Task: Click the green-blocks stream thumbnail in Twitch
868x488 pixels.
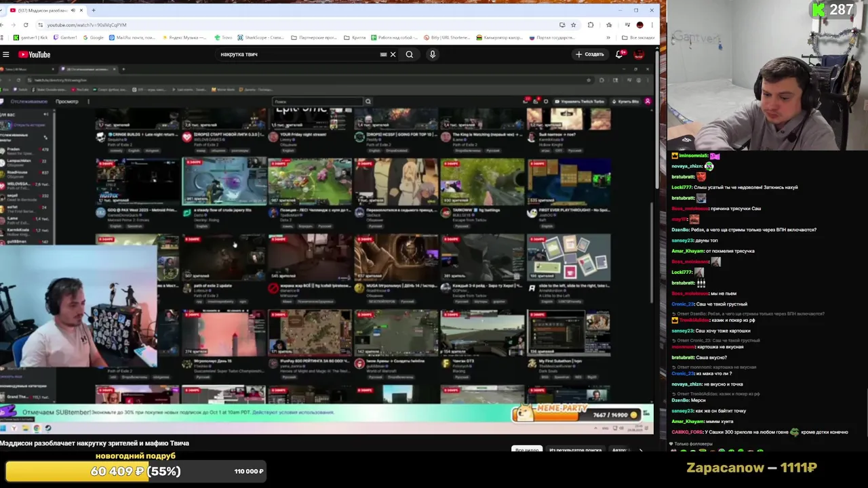Action: coord(568,181)
